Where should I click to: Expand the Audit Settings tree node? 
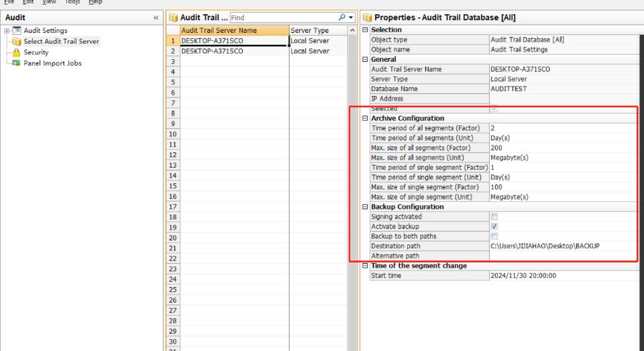click(x=7, y=31)
